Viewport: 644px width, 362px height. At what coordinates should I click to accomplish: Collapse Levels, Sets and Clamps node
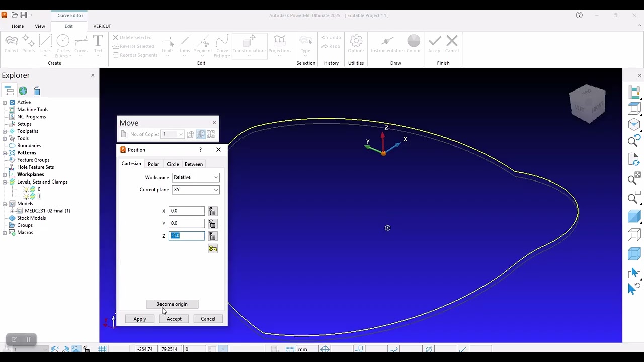pos(5,182)
